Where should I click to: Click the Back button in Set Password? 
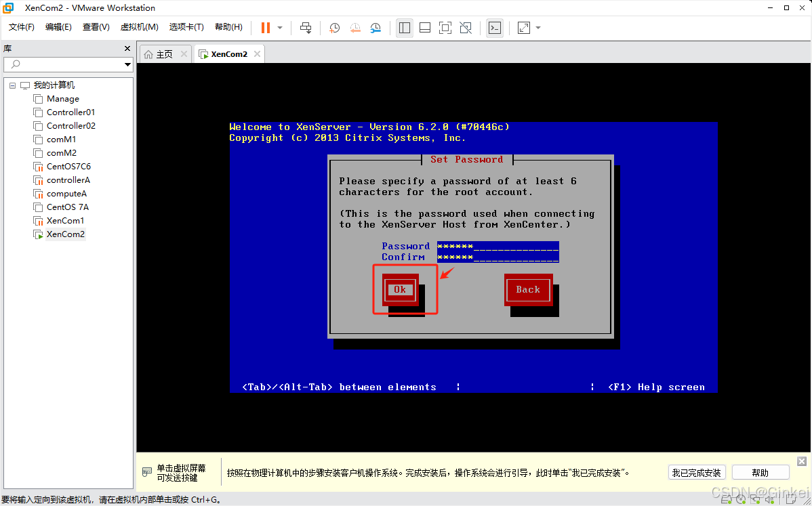[x=528, y=290]
